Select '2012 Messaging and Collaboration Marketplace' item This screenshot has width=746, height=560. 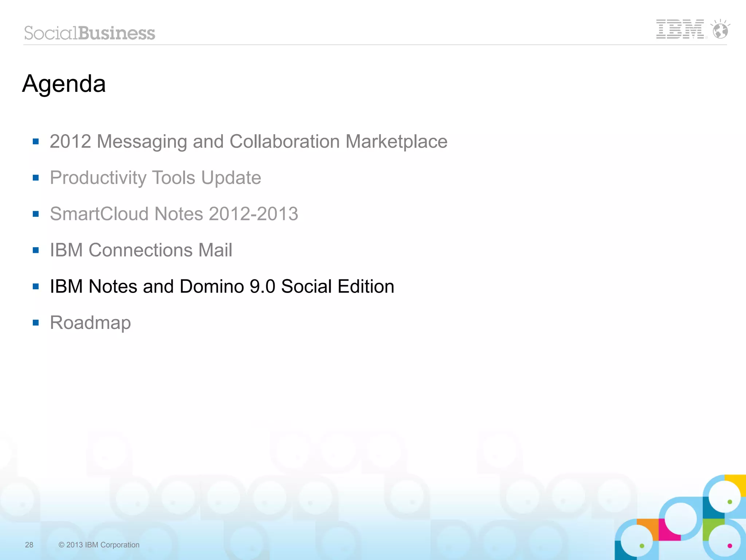248,142
